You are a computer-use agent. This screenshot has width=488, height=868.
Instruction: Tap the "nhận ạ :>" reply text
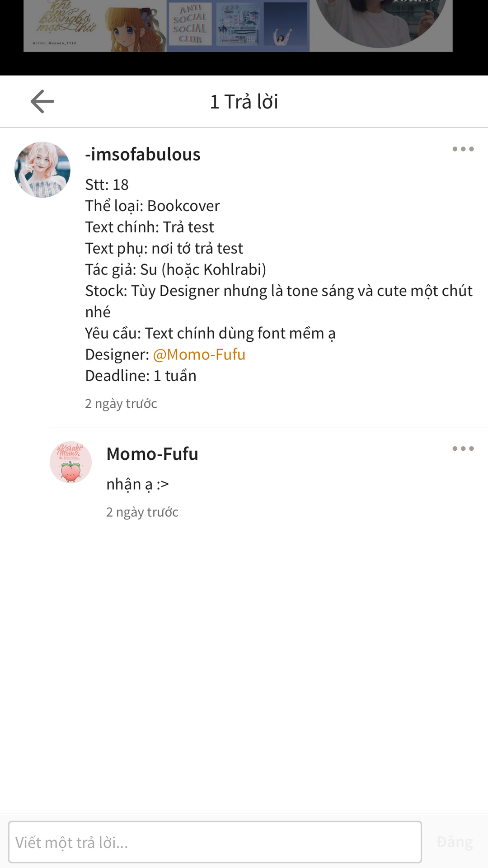(x=137, y=484)
